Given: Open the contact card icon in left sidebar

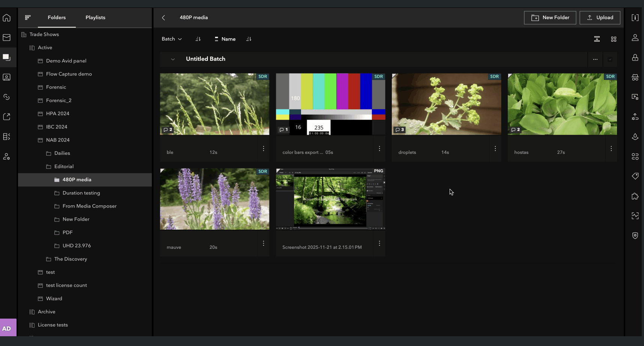Looking at the screenshot, I should [x=7, y=77].
